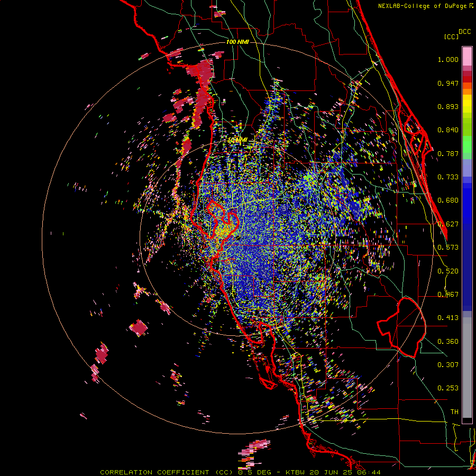Select the 0.787 scale value
The height and width of the screenshot is (476, 476).
[448, 153]
